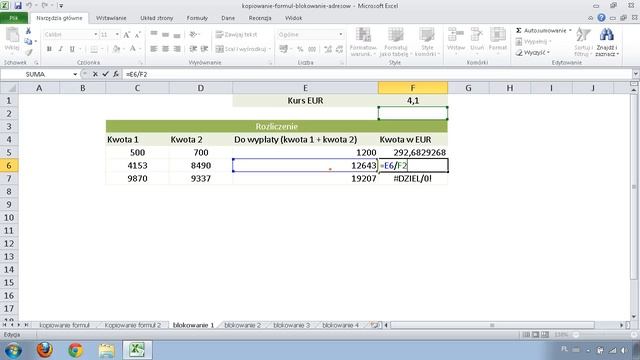
Task: Apply thousands separator style (000)
Action: coord(312,49)
